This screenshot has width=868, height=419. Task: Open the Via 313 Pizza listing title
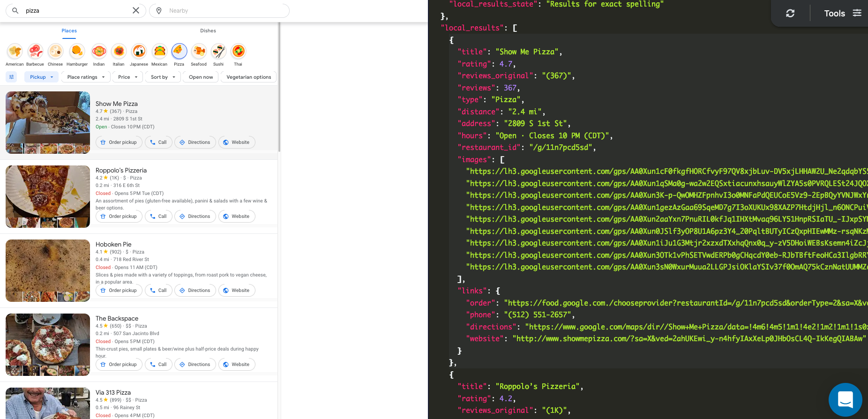pos(113,392)
